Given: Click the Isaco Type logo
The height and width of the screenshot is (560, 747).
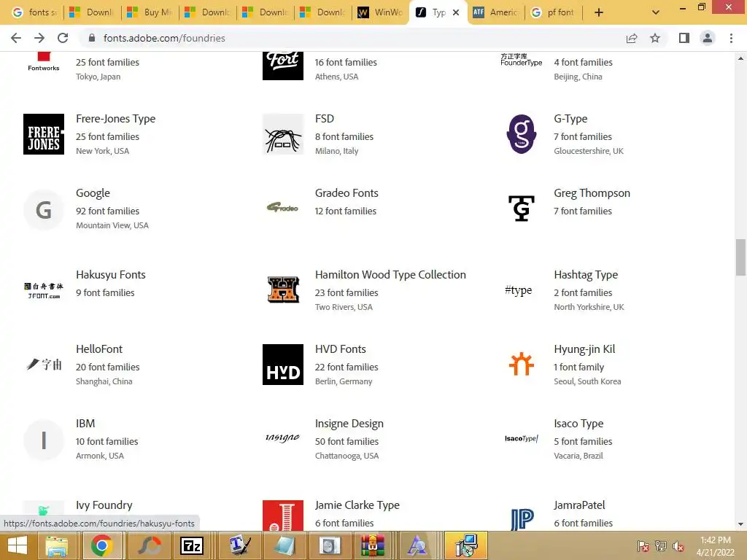Looking at the screenshot, I should click(521, 438).
